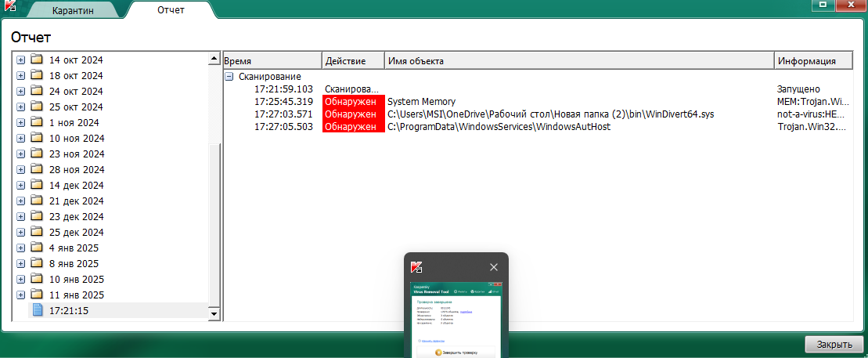
Task: Maximize the report window
Action: 823,4
